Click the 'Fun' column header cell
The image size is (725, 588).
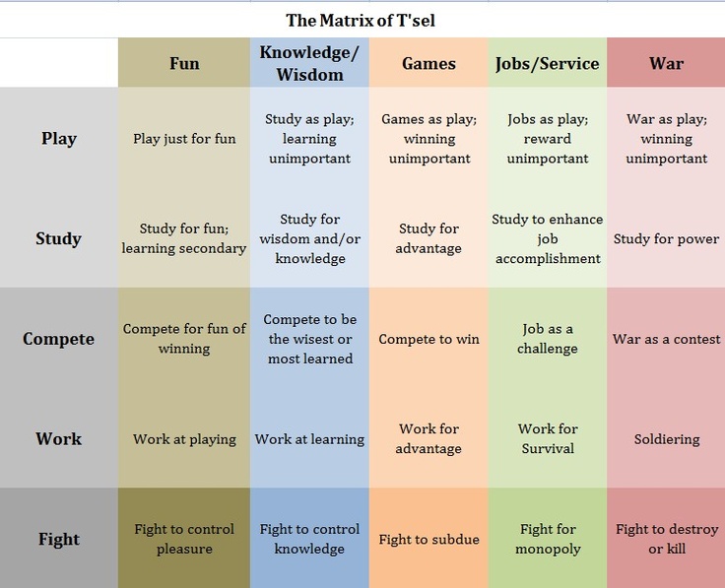(184, 63)
